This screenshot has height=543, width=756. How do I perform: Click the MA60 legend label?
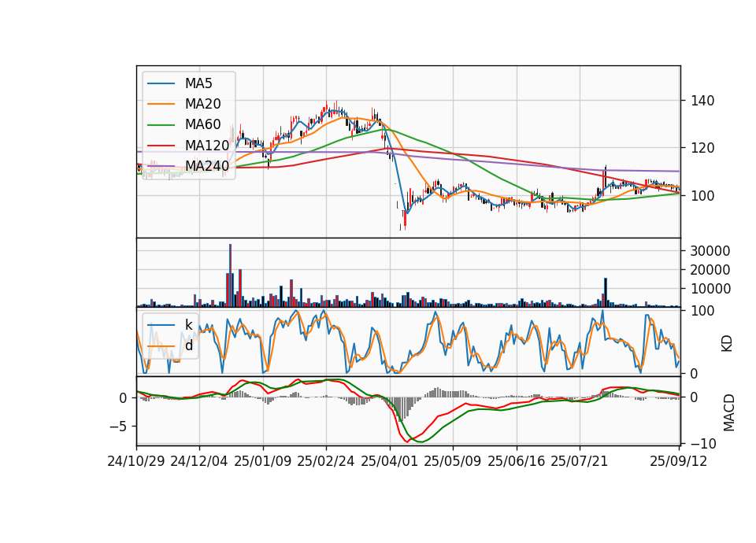(x=202, y=124)
